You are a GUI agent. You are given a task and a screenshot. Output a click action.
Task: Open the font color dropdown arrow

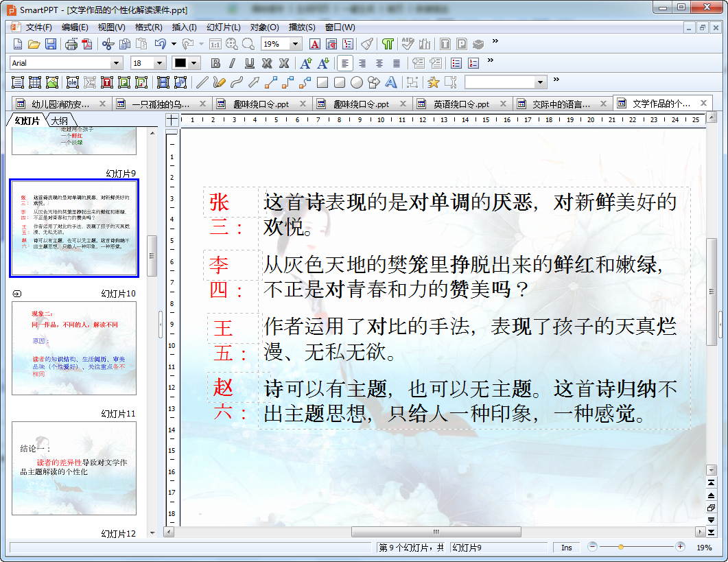(x=194, y=63)
